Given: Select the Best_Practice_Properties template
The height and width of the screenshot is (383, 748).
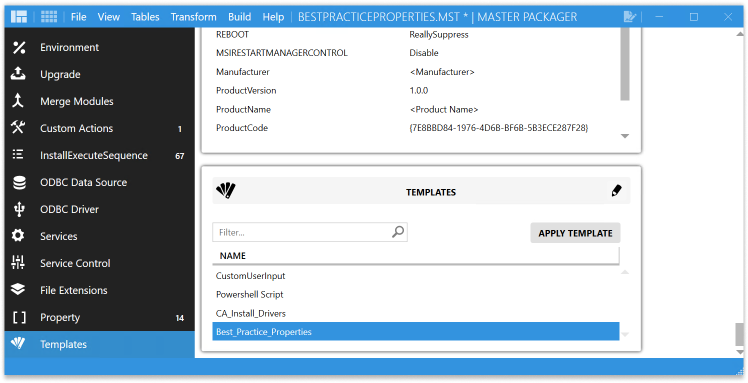Looking at the screenshot, I should click(416, 331).
